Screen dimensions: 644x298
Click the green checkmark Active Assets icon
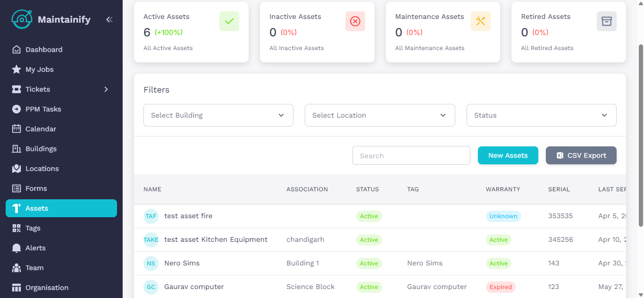tap(229, 21)
